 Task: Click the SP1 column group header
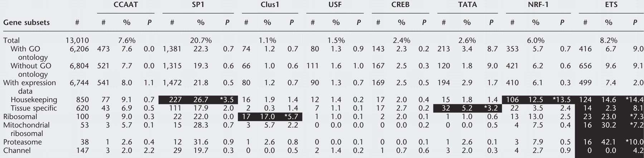coord(198,5)
